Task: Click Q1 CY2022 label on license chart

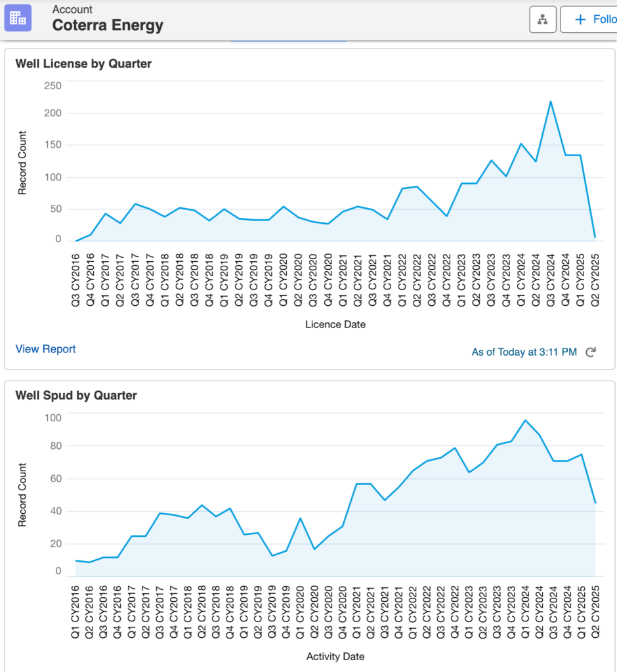Action: point(402,280)
